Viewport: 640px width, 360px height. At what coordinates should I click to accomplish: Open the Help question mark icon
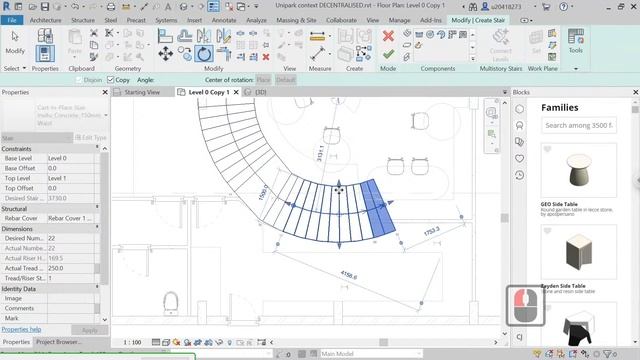point(563,7)
